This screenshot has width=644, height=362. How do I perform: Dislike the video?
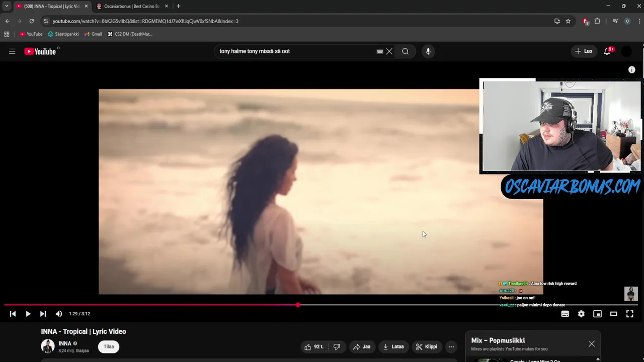point(337,346)
